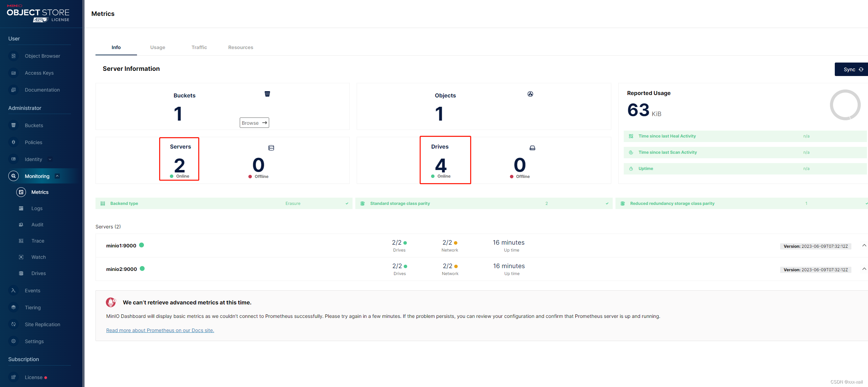Click the Events lambda icon

point(13,290)
